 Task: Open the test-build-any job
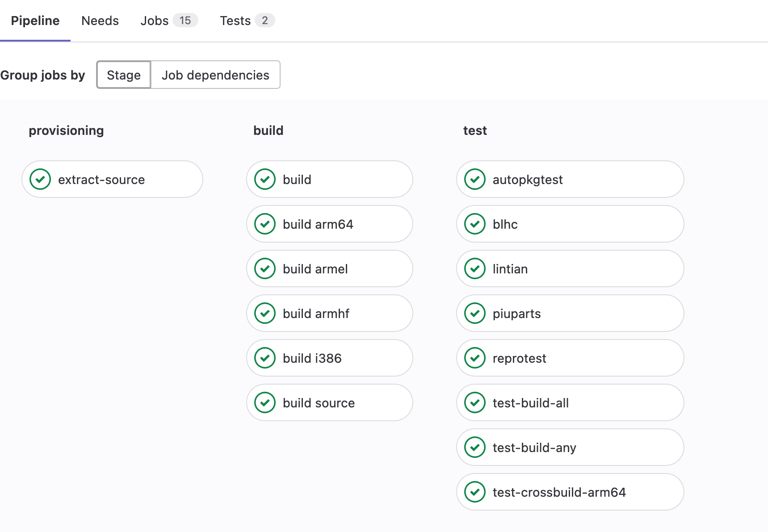[x=534, y=448]
